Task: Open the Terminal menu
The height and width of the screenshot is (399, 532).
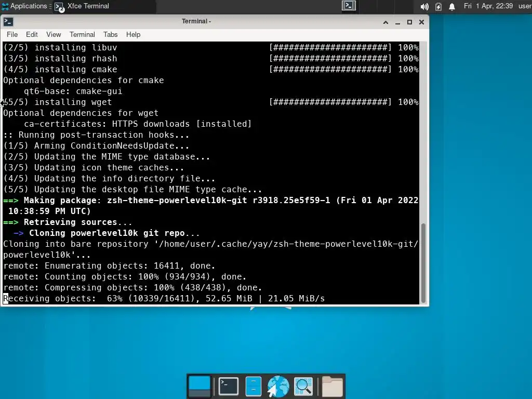Action: click(x=82, y=35)
